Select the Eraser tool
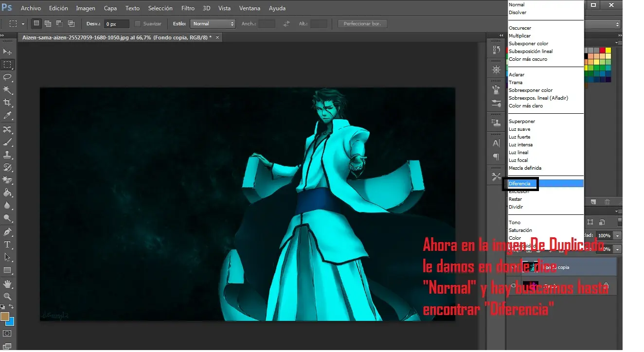The image size is (644, 352). pyautogui.click(x=7, y=180)
